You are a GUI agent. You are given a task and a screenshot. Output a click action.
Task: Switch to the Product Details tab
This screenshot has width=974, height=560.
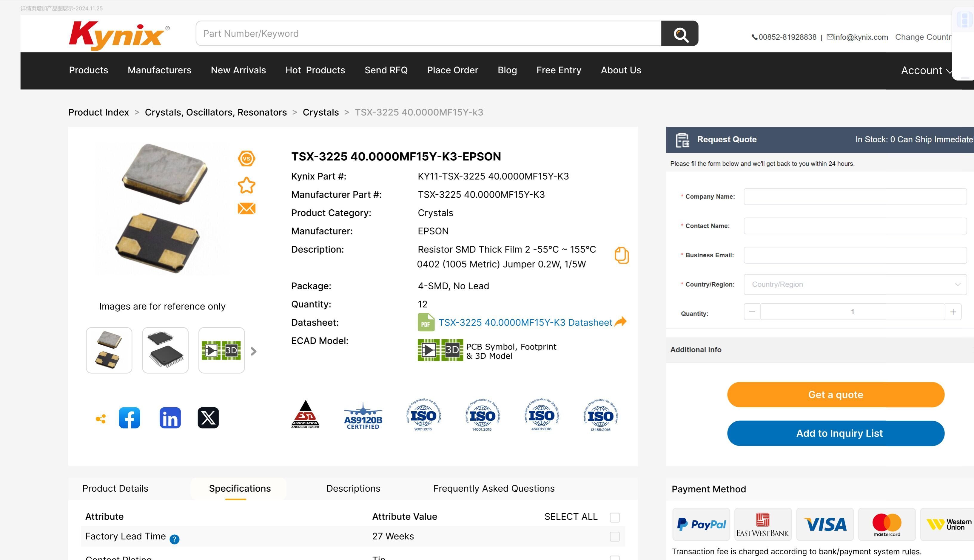115,488
